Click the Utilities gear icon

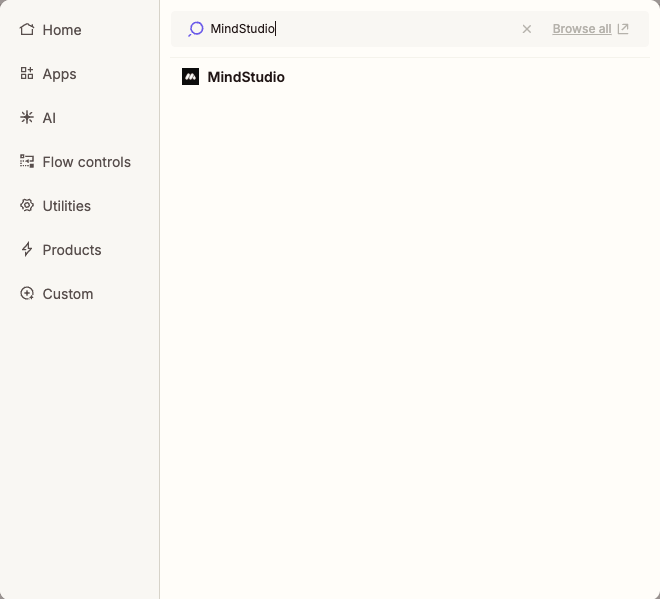pos(27,205)
